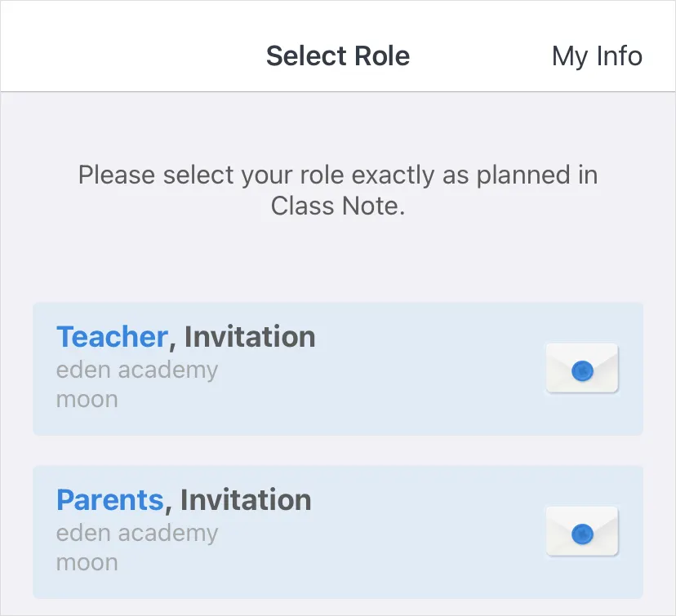The height and width of the screenshot is (616, 676).
Task: Open the My Info page
Action: [597, 56]
